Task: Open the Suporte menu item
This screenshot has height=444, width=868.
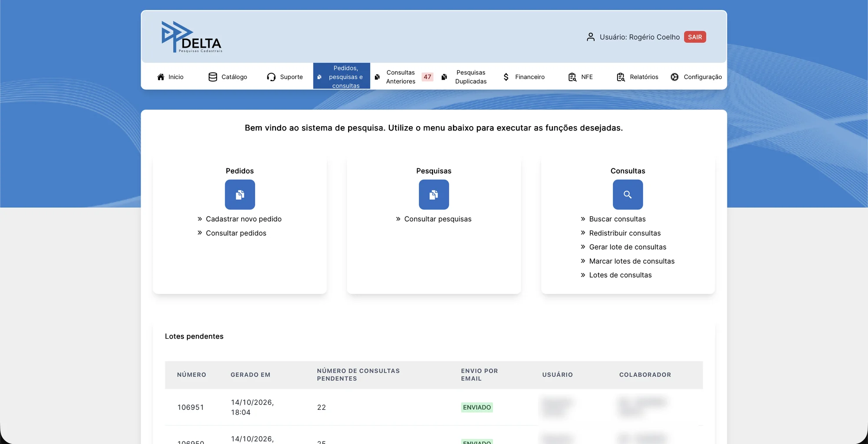Action: [x=291, y=77]
